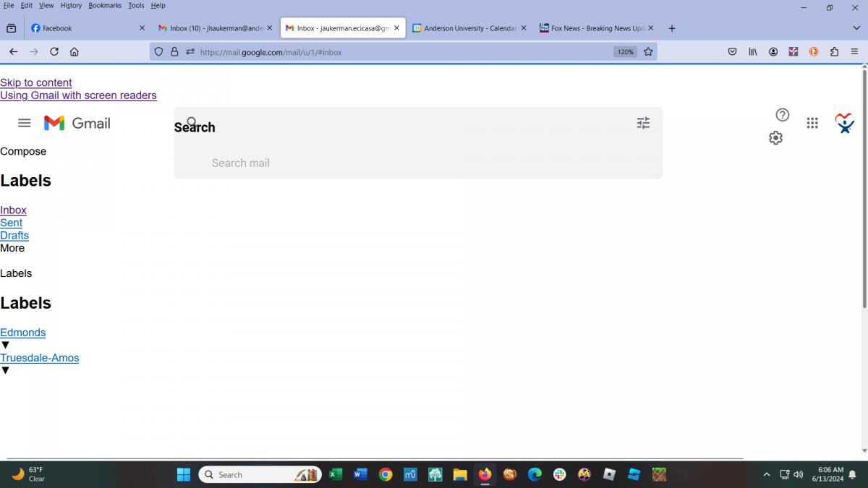868x488 pixels.
Task: Expand the Edmonds label arrow
Action: pos(5,345)
